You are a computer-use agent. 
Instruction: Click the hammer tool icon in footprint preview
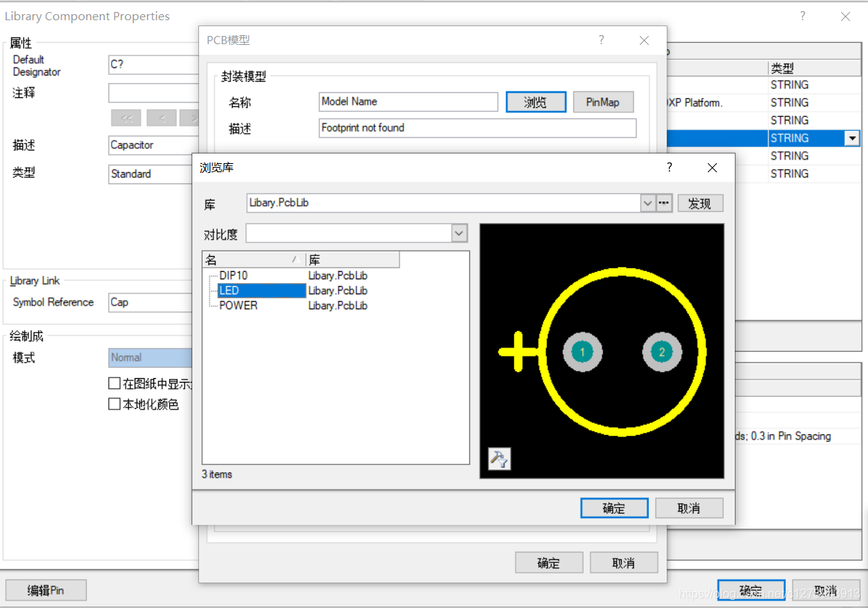tap(499, 459)
